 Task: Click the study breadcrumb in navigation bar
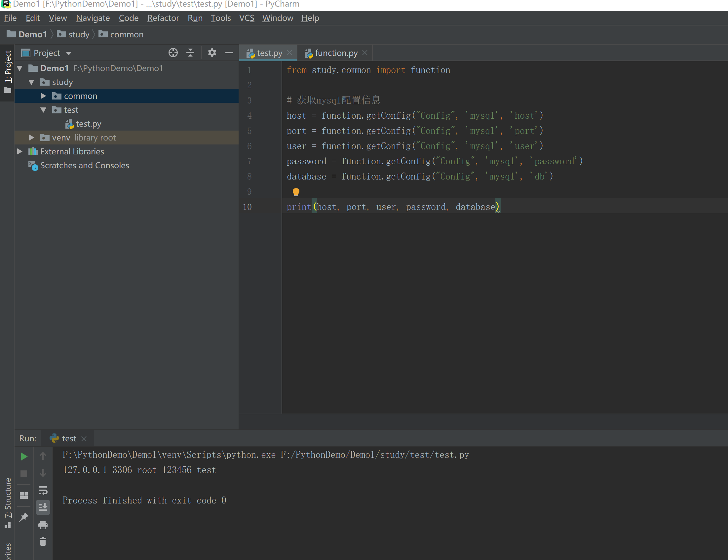(79, 34)
